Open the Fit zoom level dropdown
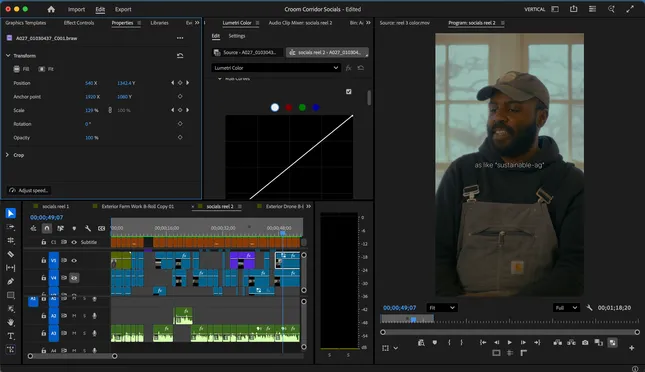 (442, 307)
